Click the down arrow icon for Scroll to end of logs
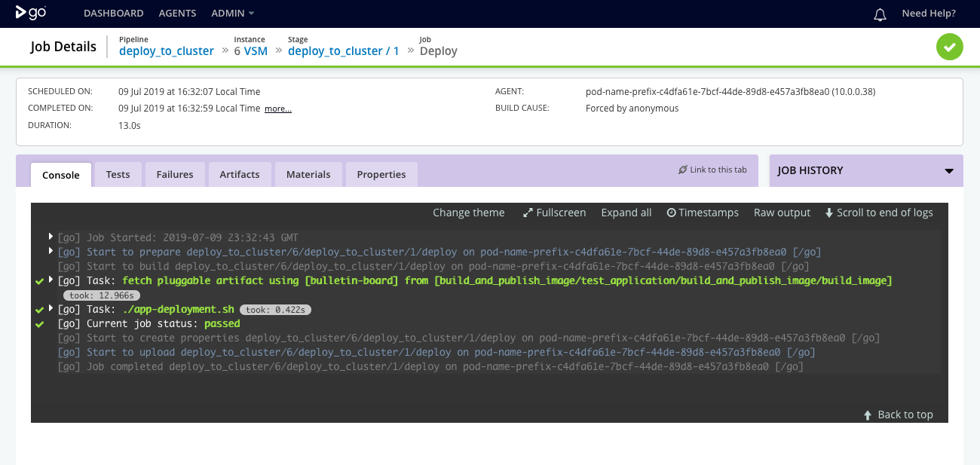Image resolution: width=980 pixels, height=465 pixels. pos(829,213)
